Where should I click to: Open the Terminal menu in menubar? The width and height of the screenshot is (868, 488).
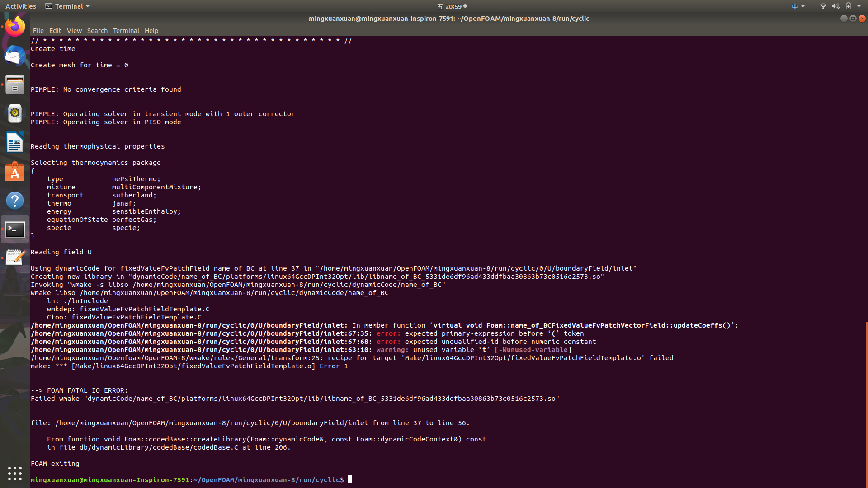[126, 31]
